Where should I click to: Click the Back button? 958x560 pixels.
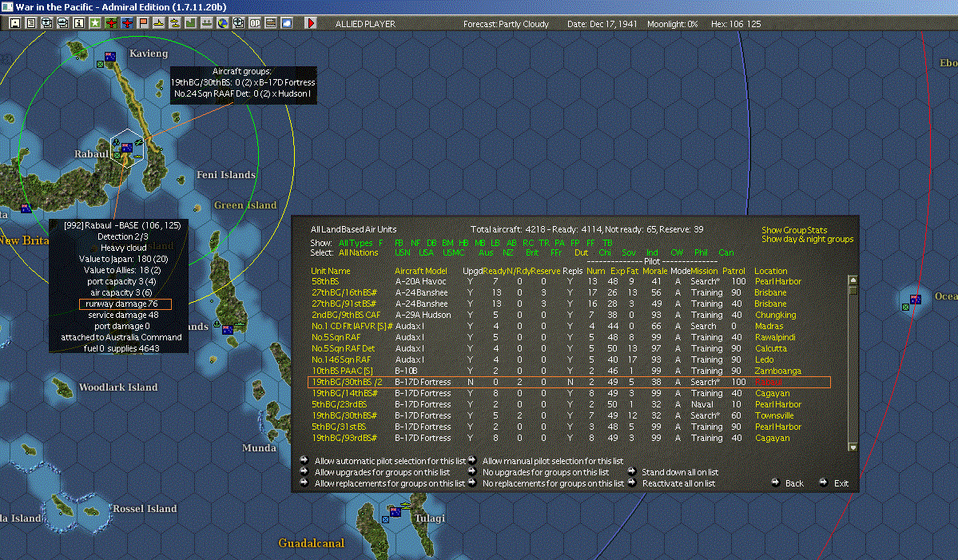coord(794,483)
